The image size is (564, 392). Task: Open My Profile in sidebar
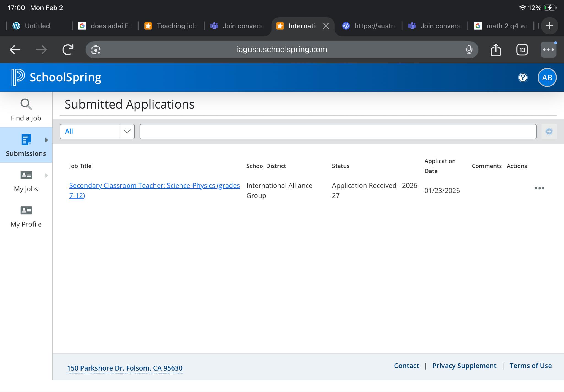click(26, 217)
